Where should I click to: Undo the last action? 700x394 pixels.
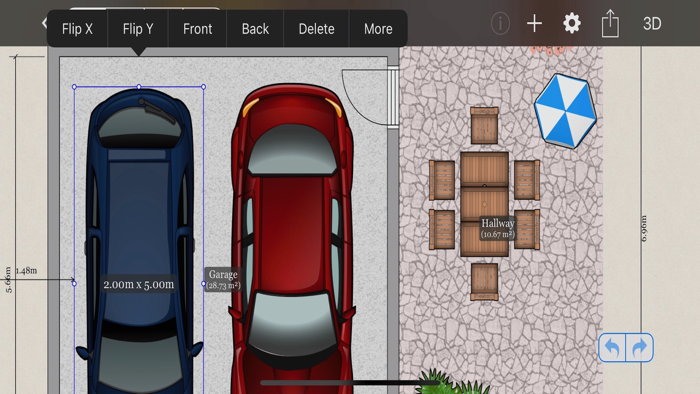[612, 347]
